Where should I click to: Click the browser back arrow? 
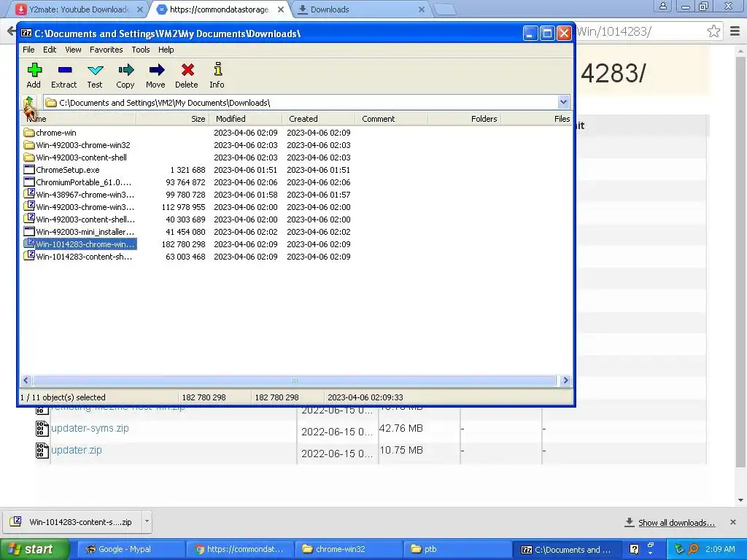[x=10, y=31]
